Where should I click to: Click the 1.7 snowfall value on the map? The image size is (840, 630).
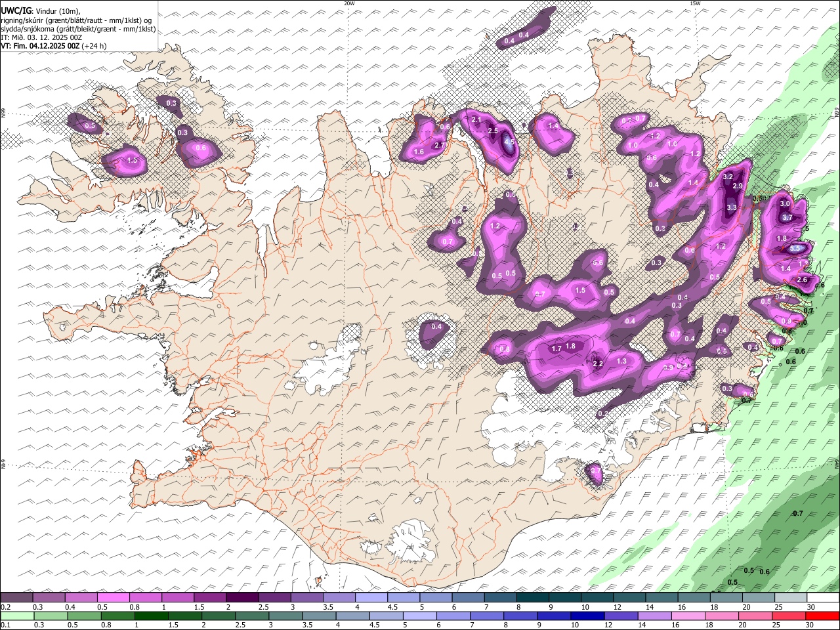556,348
